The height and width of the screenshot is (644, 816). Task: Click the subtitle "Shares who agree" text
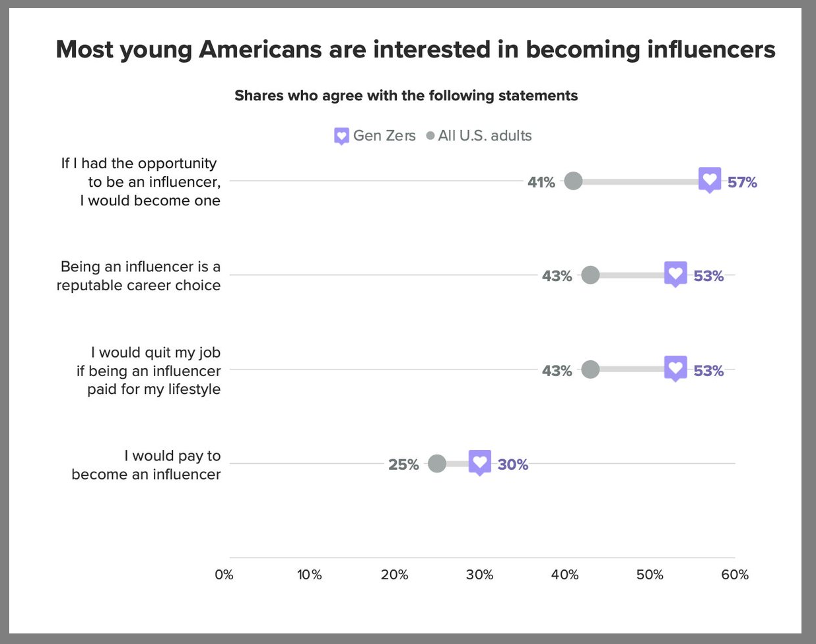pyautogui.click(x=406, y=96)
